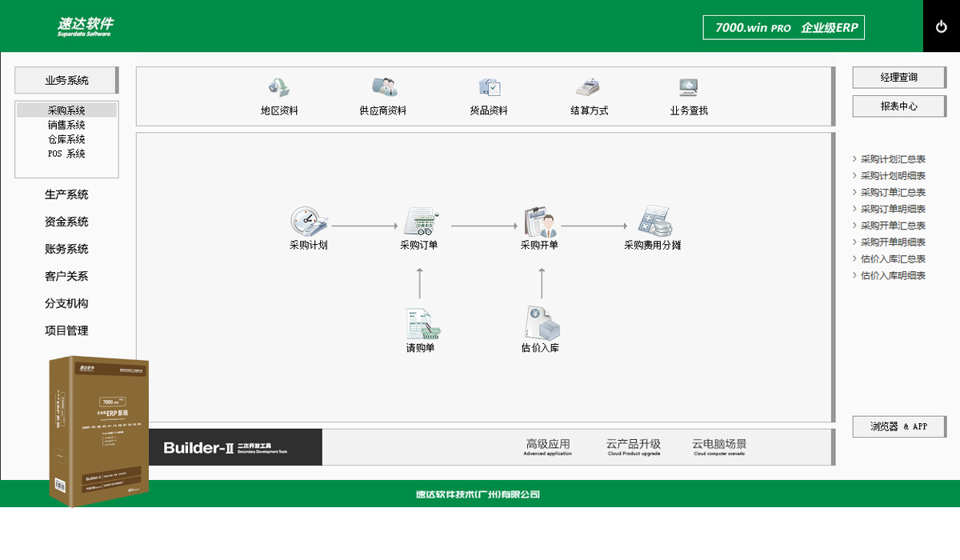Click the 速达软件 logo

point(85,27)
